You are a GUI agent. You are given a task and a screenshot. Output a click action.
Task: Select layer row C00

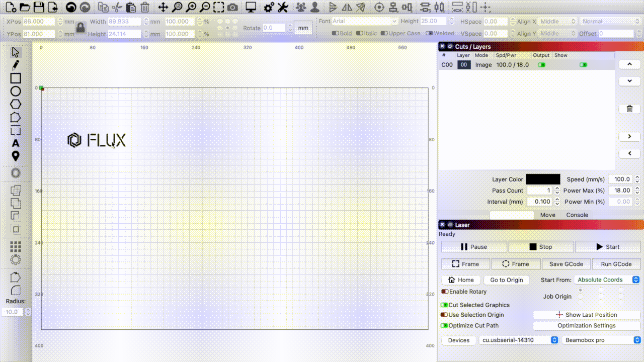point(527,65)
